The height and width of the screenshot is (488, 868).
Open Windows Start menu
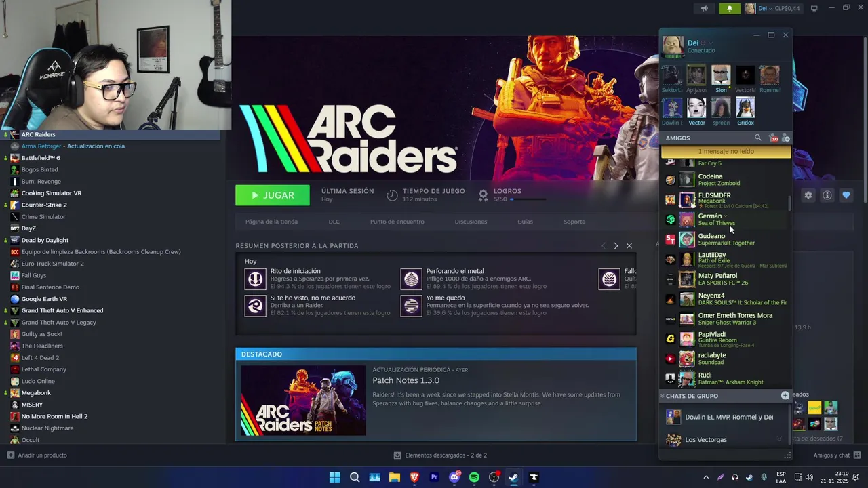click(x=334, y=477)
